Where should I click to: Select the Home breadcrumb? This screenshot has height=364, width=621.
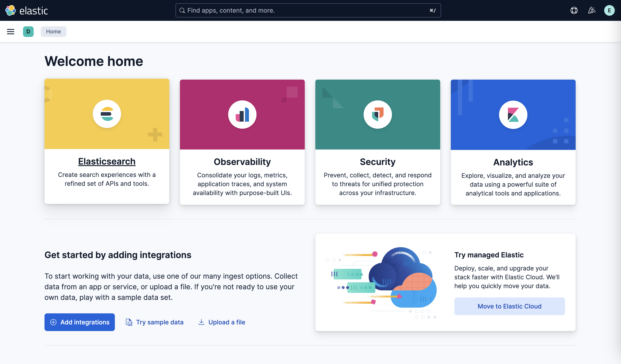53,32
